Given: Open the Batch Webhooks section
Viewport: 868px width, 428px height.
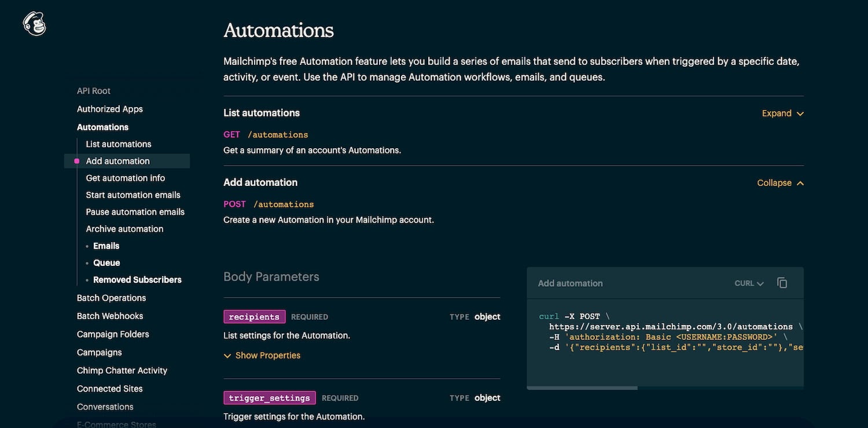Looking at the screenshot, I should pyautogui.click(x=110, y=316).
